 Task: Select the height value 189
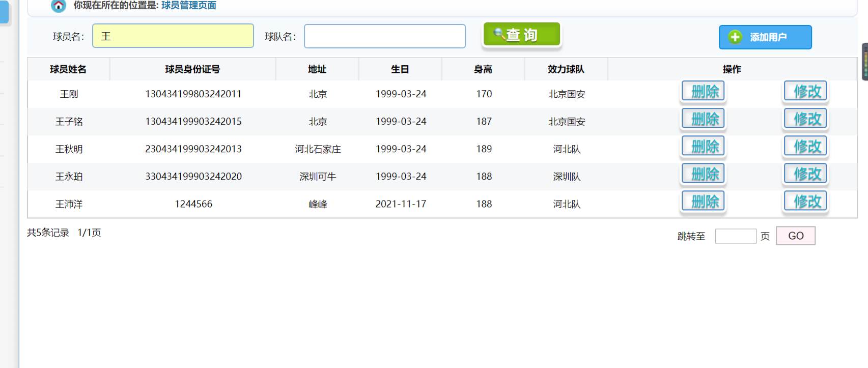point(484,149)
